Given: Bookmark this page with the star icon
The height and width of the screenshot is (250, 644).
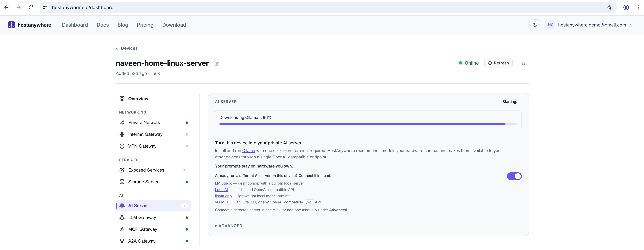Looking at the screenshot, I should tap(609, 7).
